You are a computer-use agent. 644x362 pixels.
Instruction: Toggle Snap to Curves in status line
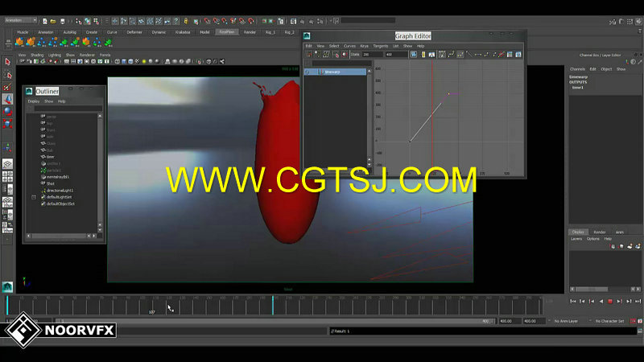click(x=216, y=21)
